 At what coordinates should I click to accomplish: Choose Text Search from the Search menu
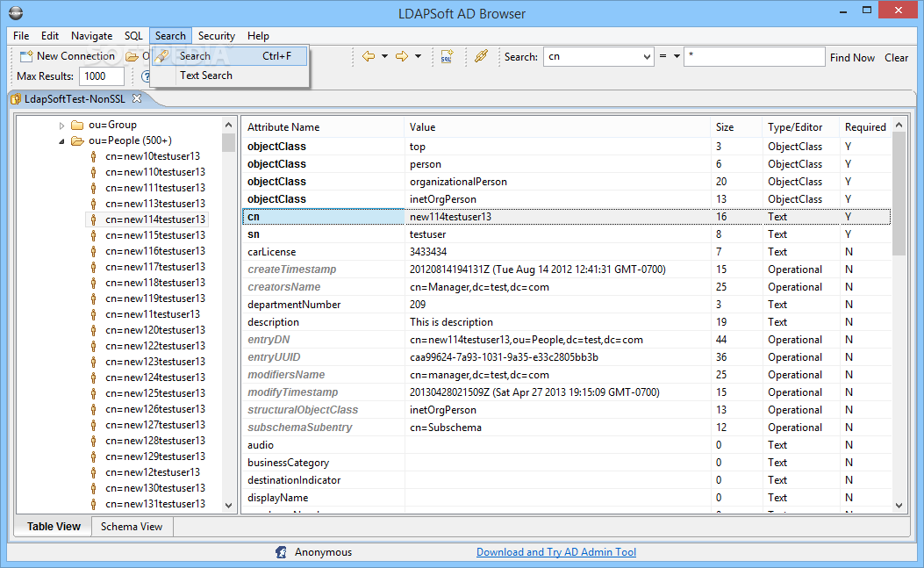230,75
